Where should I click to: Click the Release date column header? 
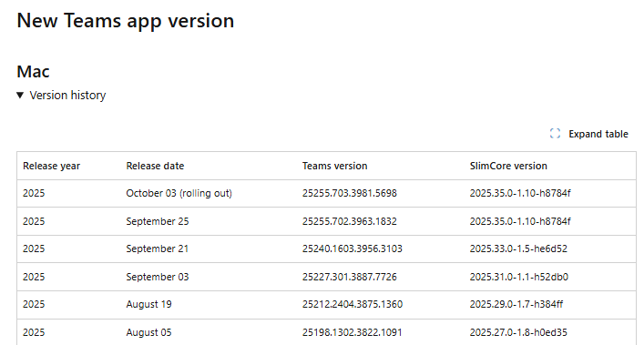pyautogui.click(x=155, y=166)
